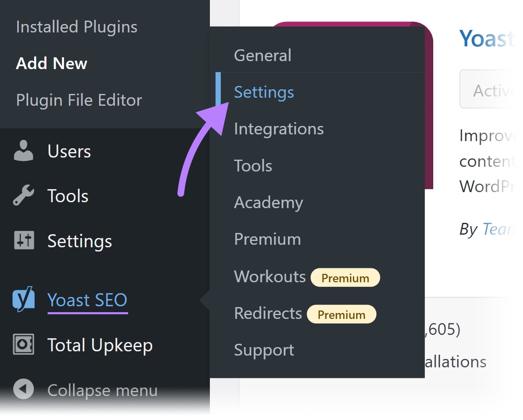Click the Active button on plugin card
This screenshot has height=420, width=523.
[x=488, y=89]
